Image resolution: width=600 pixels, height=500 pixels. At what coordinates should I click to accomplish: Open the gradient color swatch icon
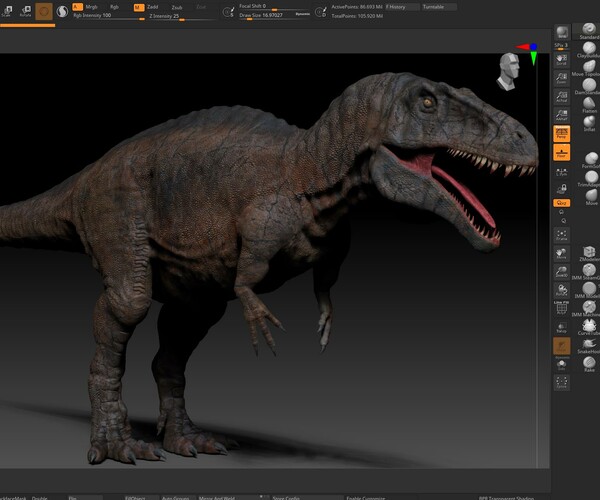tap(62, 11)
